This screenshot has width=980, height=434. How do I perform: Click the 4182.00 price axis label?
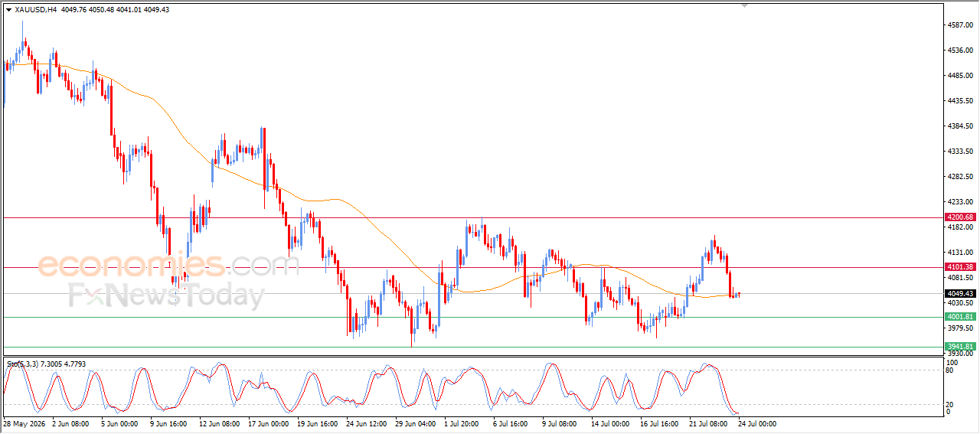point(962,227)
